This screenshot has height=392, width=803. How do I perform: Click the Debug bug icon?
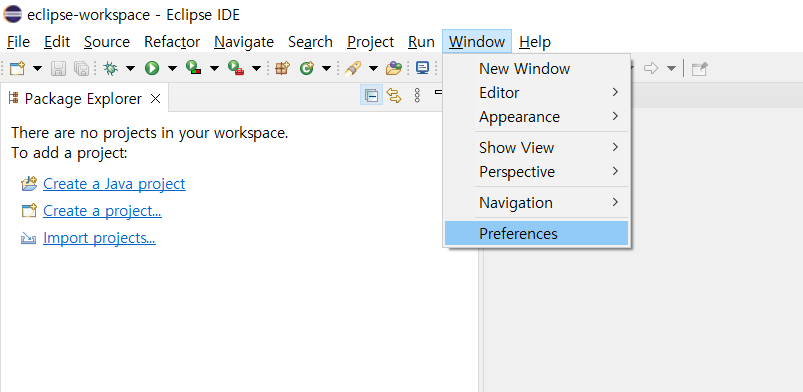(110, 68)
